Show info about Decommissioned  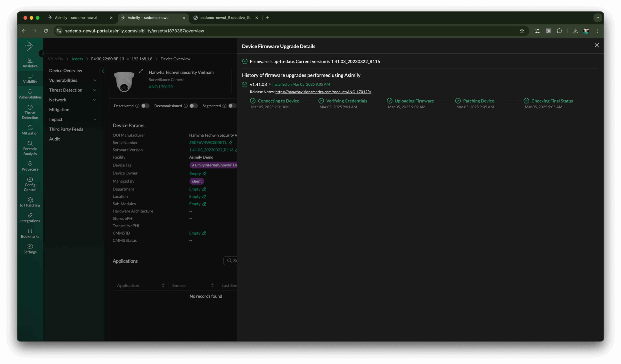pos(186,106)
